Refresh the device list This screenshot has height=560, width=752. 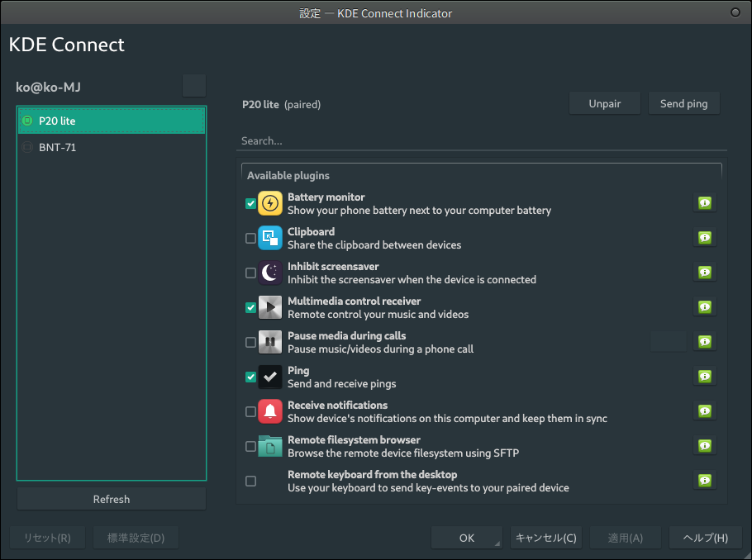(112, 499)
